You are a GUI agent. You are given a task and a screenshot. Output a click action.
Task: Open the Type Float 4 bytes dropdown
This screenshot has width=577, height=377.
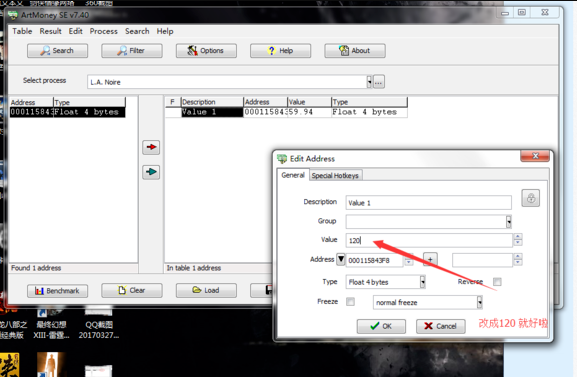(422, 282)
